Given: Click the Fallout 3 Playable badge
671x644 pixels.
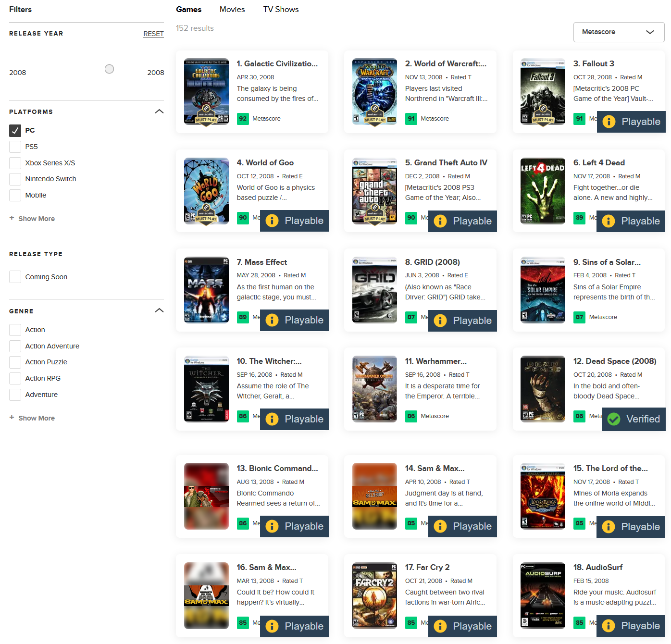Looking at the screenshot, I should pos(631,122).
